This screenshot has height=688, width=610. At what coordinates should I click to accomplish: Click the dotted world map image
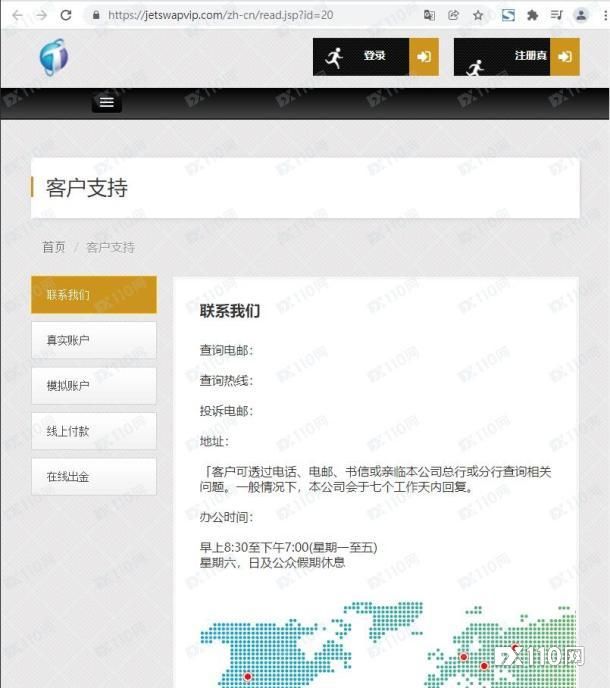(x=388, y=644)
